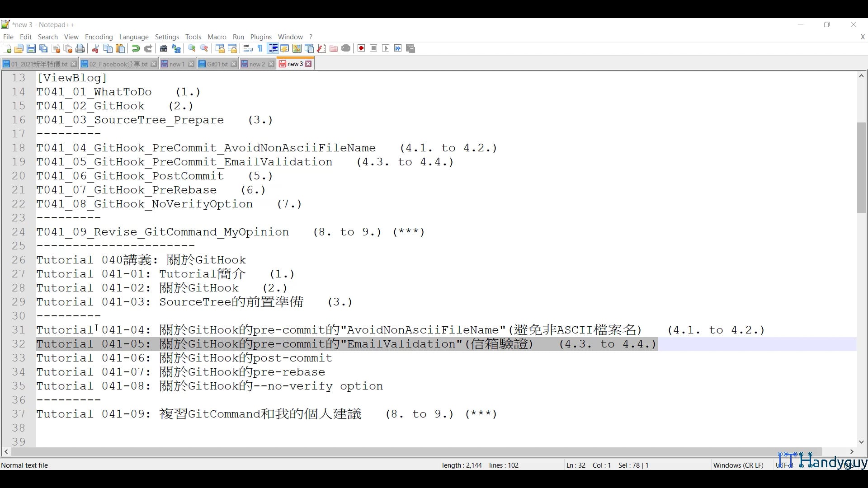Open the Encoding menu
Image resolution: width=868 pixels, height=488 pixels.
click(x=99, y=37)
